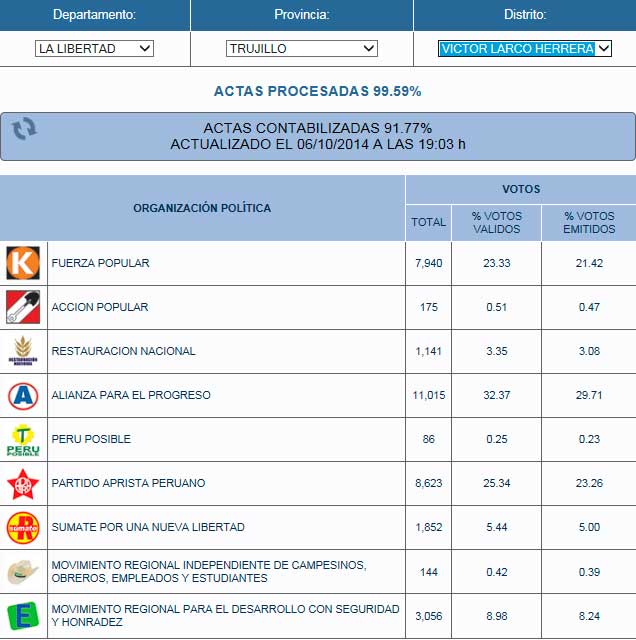Click the Fuerza Popular orange K logo
636x640 pixels.
pos(22,263)
